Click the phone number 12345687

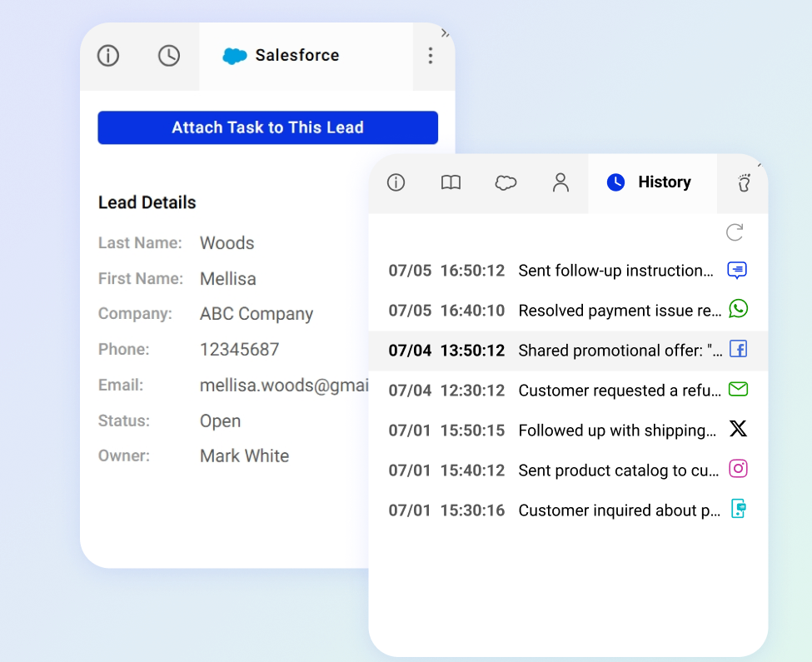239,350
